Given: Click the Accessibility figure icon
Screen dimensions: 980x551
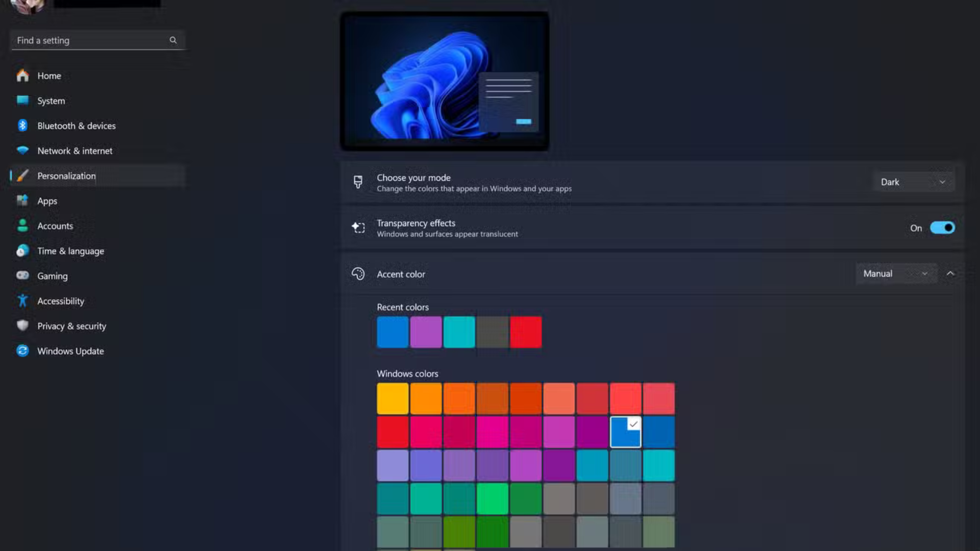Looking at the screenshot, I should tap(22, 301).
